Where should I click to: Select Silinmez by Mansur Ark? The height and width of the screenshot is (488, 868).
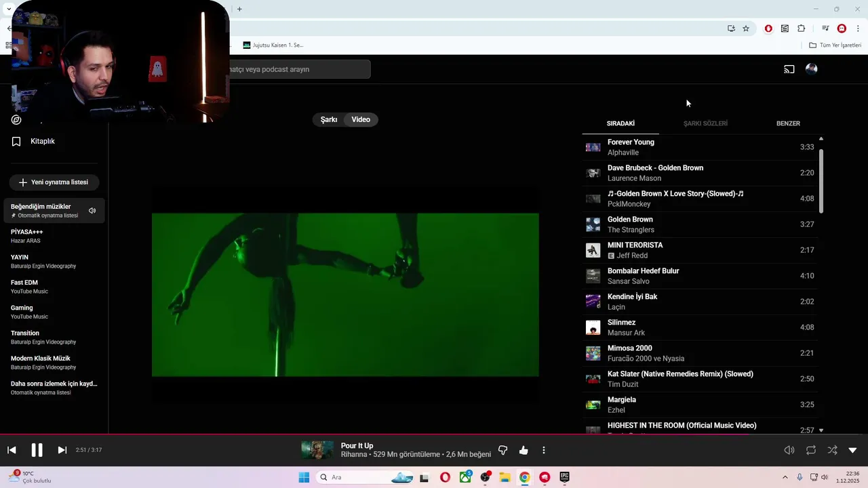pos(700,327)
